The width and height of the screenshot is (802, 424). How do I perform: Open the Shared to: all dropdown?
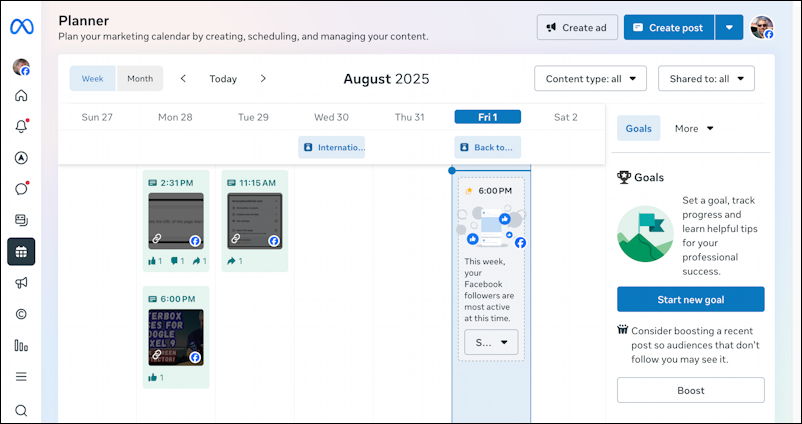pos(706,79)
